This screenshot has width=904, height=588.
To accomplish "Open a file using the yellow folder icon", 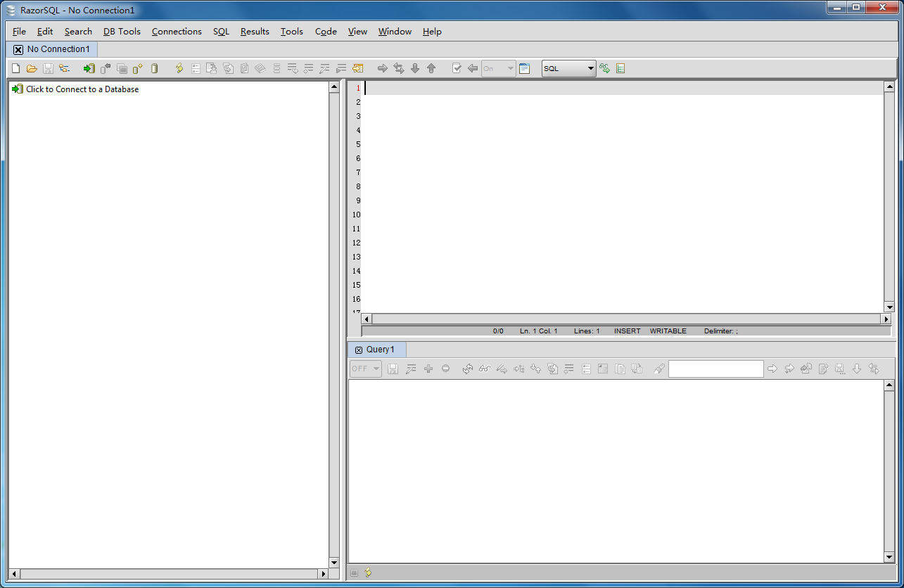I will [32, 68].
